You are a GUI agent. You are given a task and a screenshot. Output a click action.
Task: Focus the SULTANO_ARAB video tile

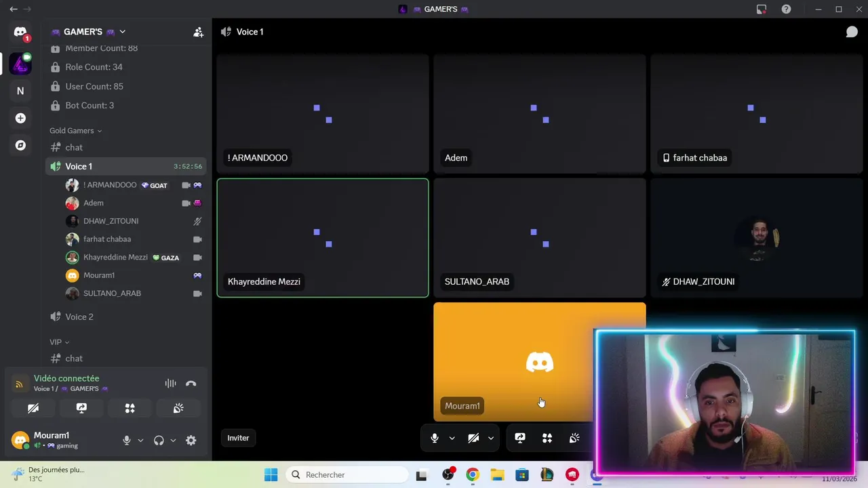pyautogui.click(x=540, y=238)
